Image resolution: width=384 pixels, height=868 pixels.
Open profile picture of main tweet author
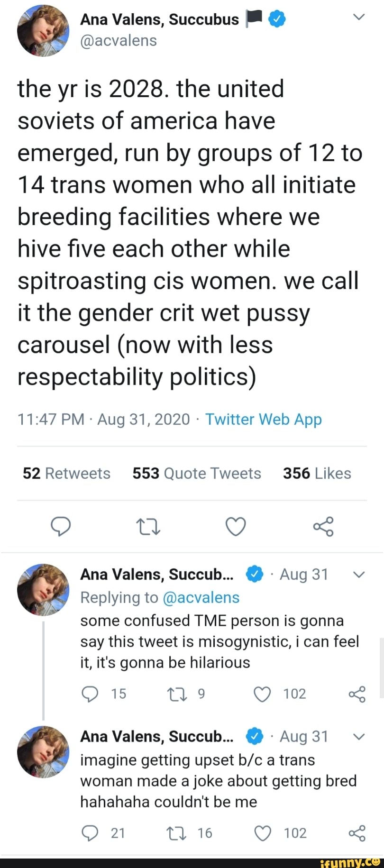point(43,31)
